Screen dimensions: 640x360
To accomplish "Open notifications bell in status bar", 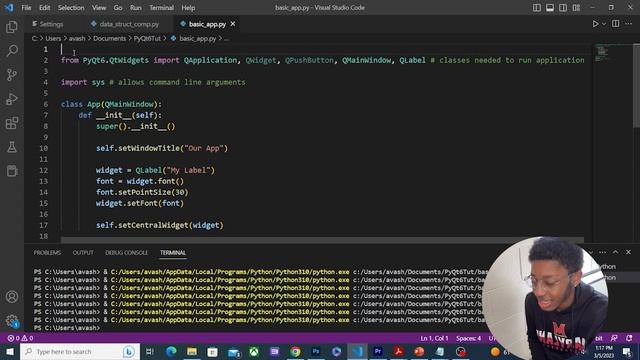I will (x=629, y=338).
